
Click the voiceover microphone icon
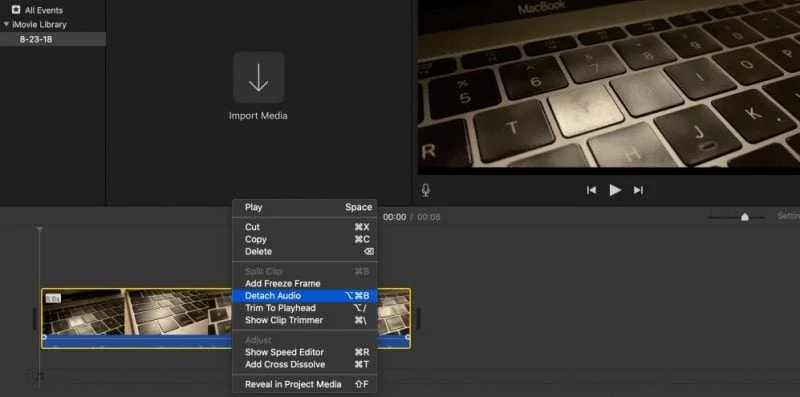point(426,190)
